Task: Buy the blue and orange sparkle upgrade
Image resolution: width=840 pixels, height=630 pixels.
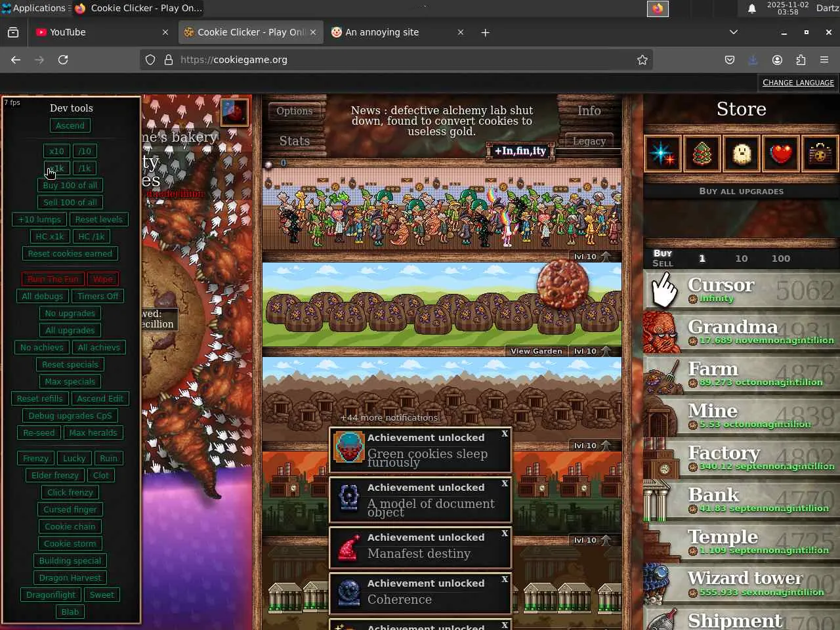Action: pyautogui.click(x=663, y=154)
